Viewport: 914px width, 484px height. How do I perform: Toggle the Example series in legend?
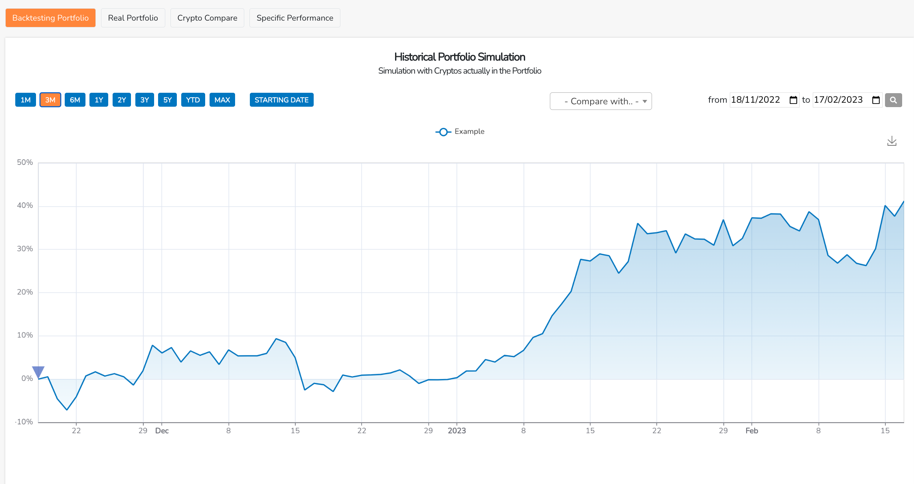pyautogui.click(x=460, y=132)
